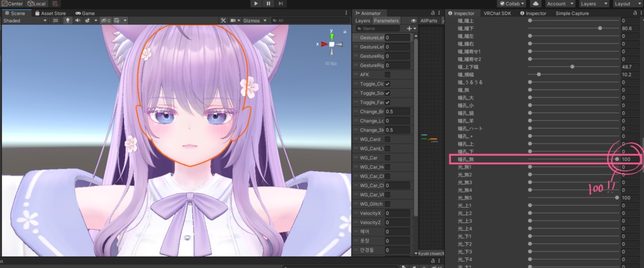This screenshot has width=644, height=268.
Task: Select the Animator panel tab
Action: pyautogui.click(x=369, y=13)
